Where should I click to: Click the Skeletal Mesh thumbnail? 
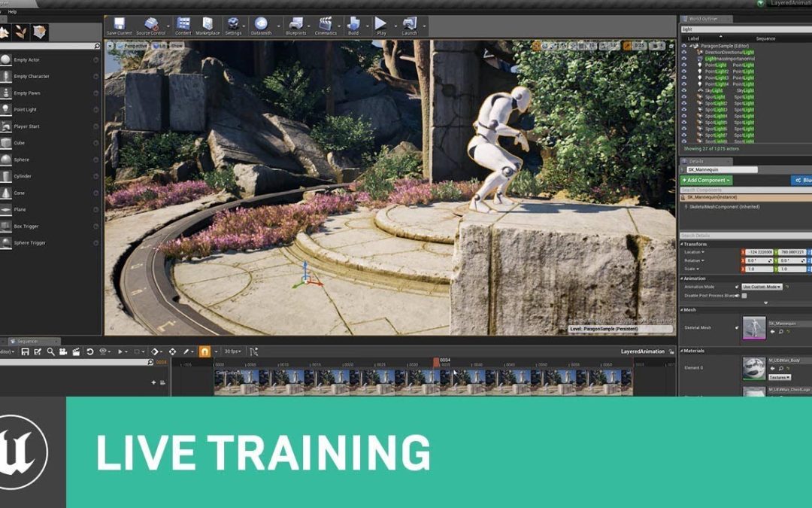[x=754, y=328]
